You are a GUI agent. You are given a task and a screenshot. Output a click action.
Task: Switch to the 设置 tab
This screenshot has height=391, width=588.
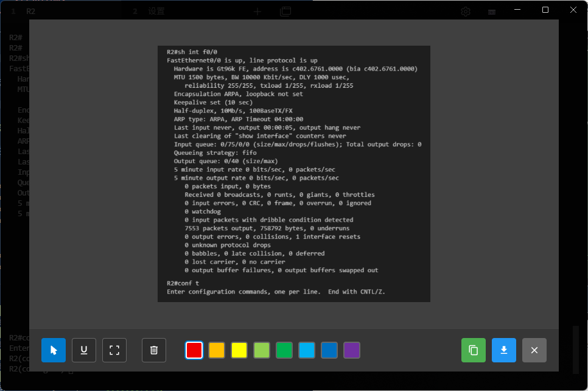coord(156,12)
